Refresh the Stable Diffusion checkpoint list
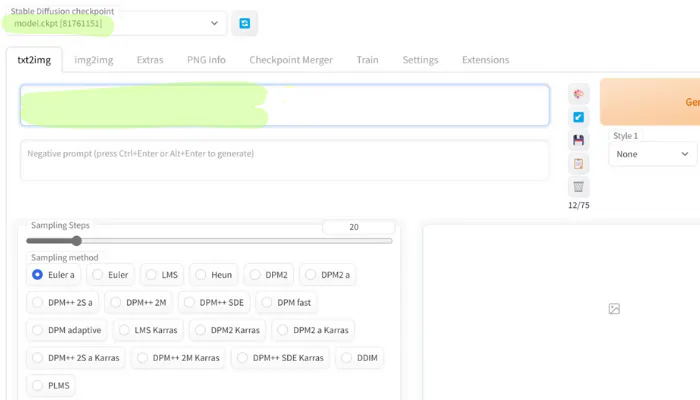700x400 pixels. pyautogui.click(x=244, y=23)
